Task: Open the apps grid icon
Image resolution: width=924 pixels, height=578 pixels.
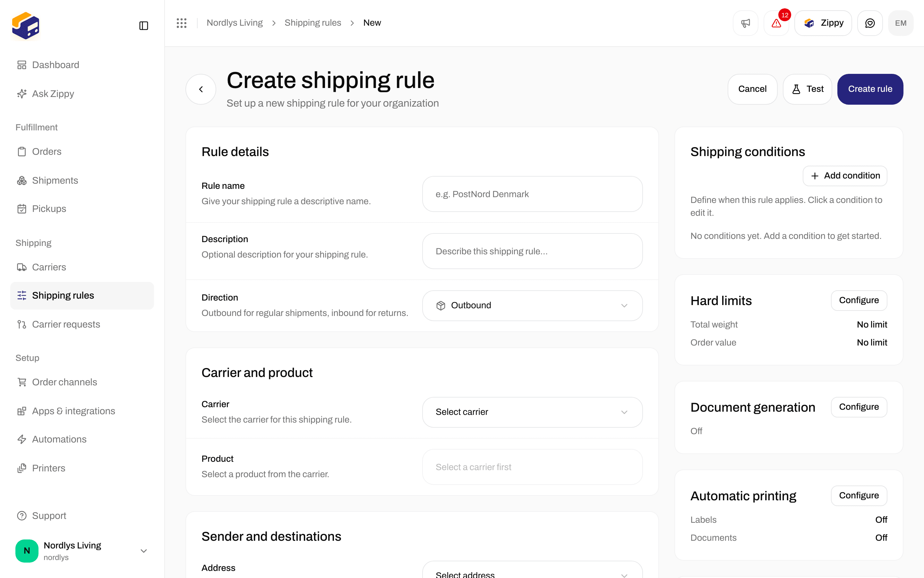Action: point(182,23)
